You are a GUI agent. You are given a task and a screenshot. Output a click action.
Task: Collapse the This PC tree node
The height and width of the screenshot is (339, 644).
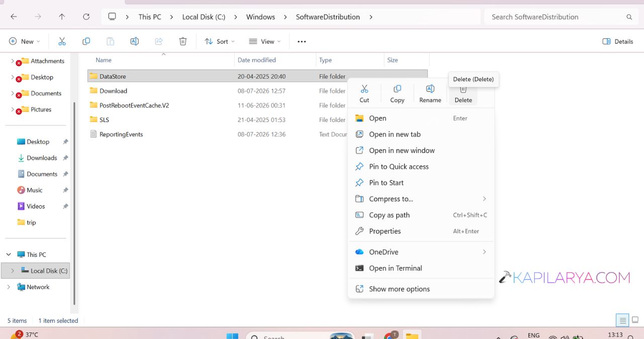click(9, 254)
